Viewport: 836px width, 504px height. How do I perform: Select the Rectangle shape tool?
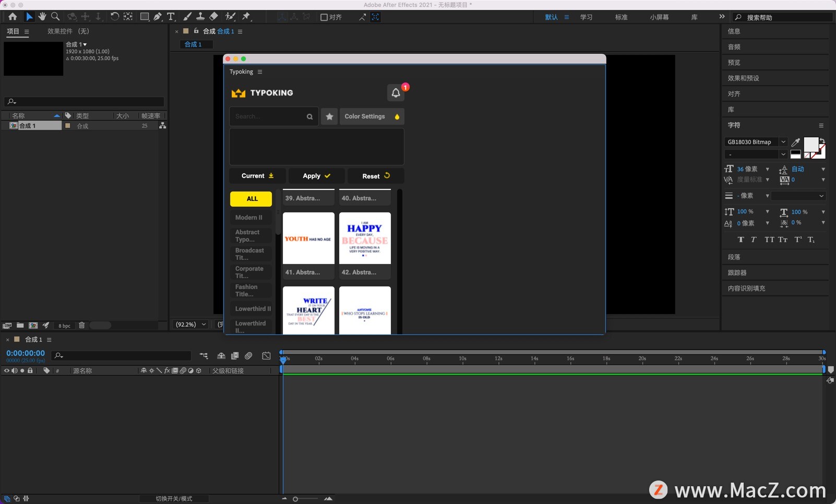point(145,17)
